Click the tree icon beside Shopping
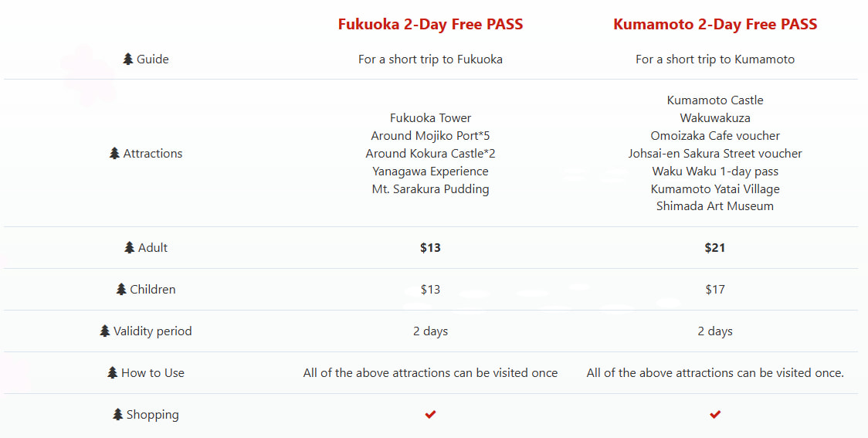 tap(118, 414)
